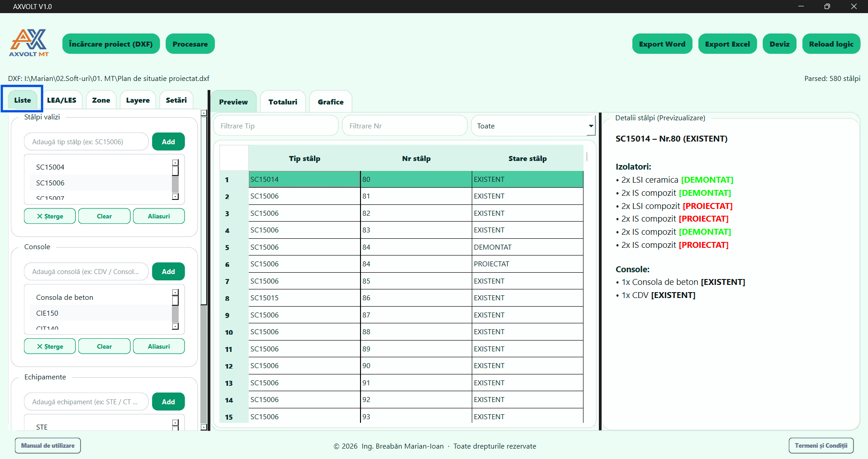Switch to the Totaluri tab

283,102
